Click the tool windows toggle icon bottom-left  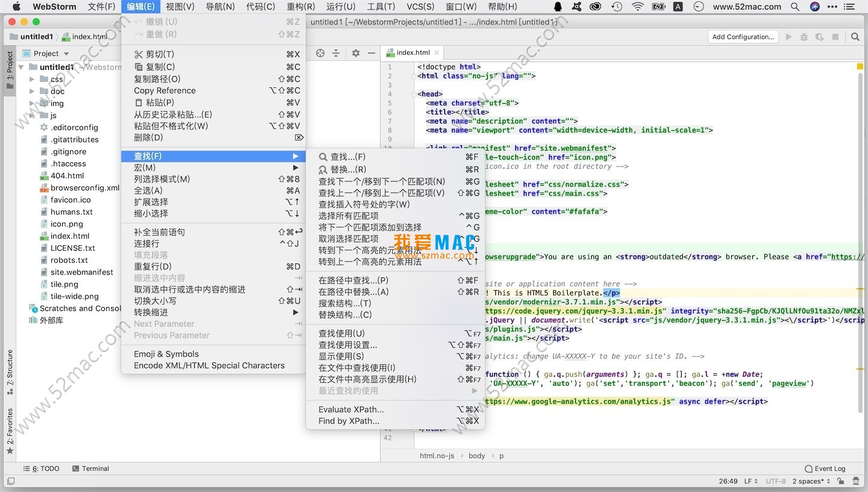coord(11,481)
